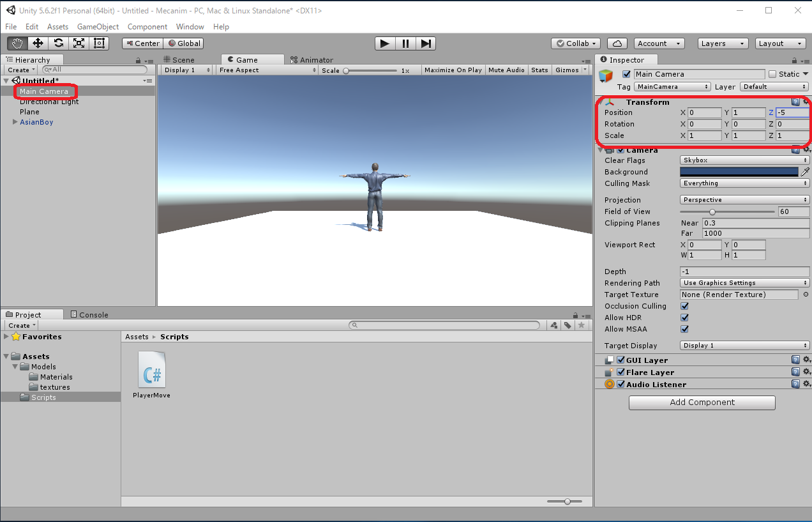
Task: Open the GameObject menu
Action: pos(98,27)
